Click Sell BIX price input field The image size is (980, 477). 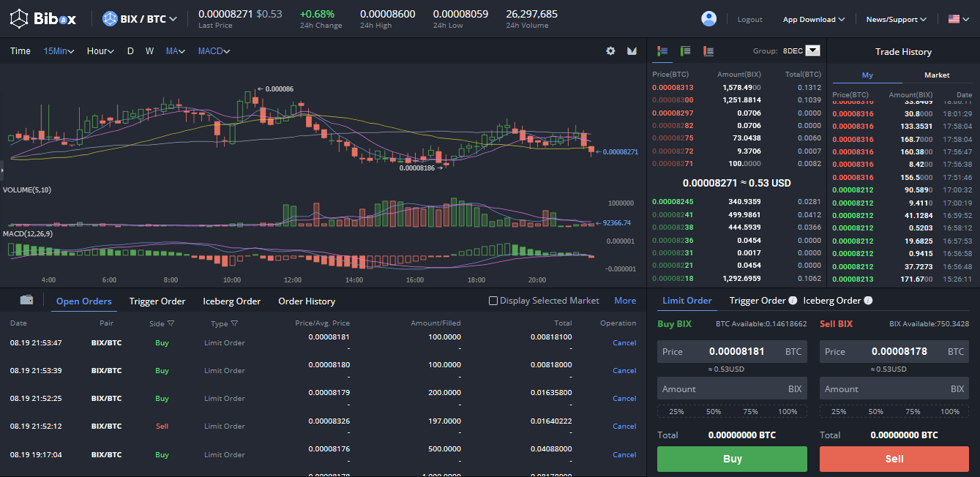pyautogui.click(x=894, y=351)
